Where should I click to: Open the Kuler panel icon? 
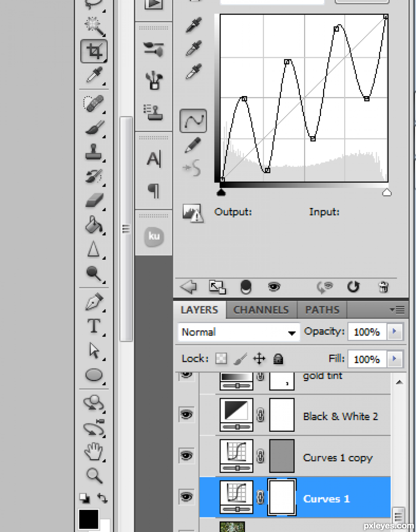(x=154, y=236)
